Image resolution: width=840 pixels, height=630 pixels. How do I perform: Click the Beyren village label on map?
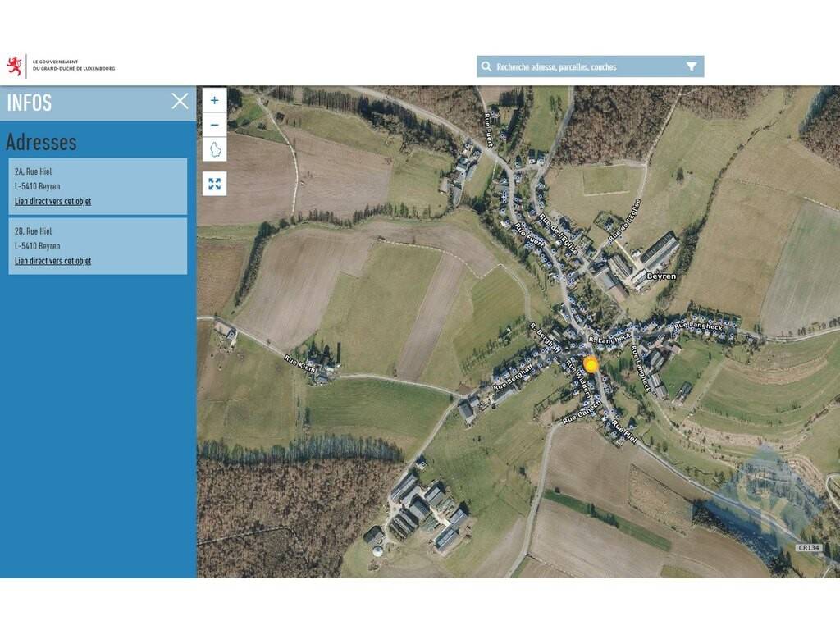click(x=661, y=276)
